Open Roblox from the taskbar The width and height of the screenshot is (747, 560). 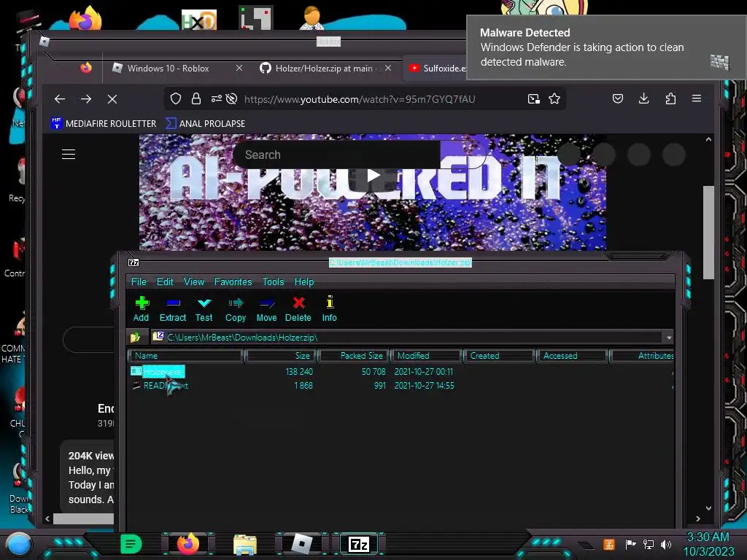[302, 544]
